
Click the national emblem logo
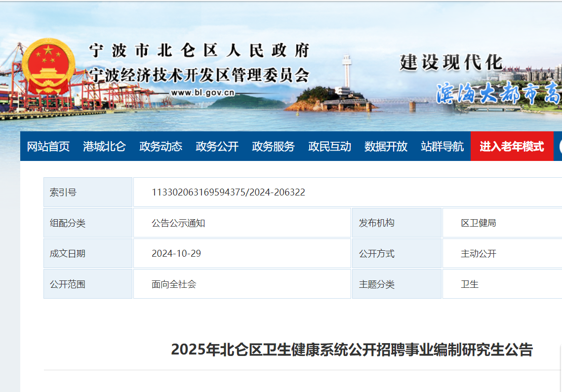click(48, 67)
